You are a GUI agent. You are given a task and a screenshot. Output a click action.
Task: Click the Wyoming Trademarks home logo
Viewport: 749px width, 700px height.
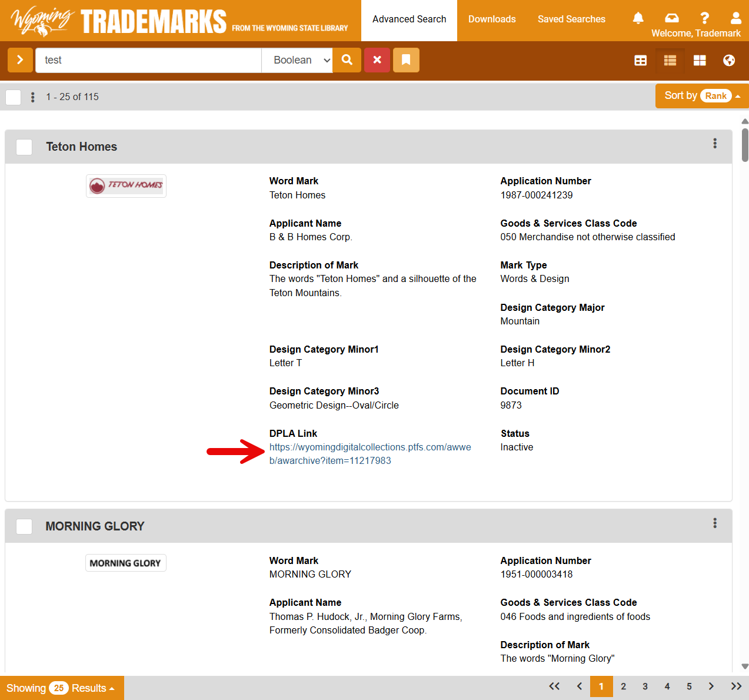tap(179, 21)
